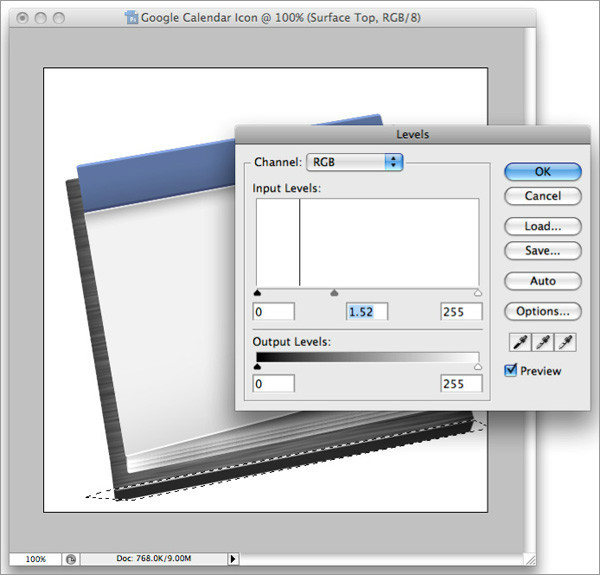Open the Levels Options... button
600x575 pixels.
(x=542, y=311)
